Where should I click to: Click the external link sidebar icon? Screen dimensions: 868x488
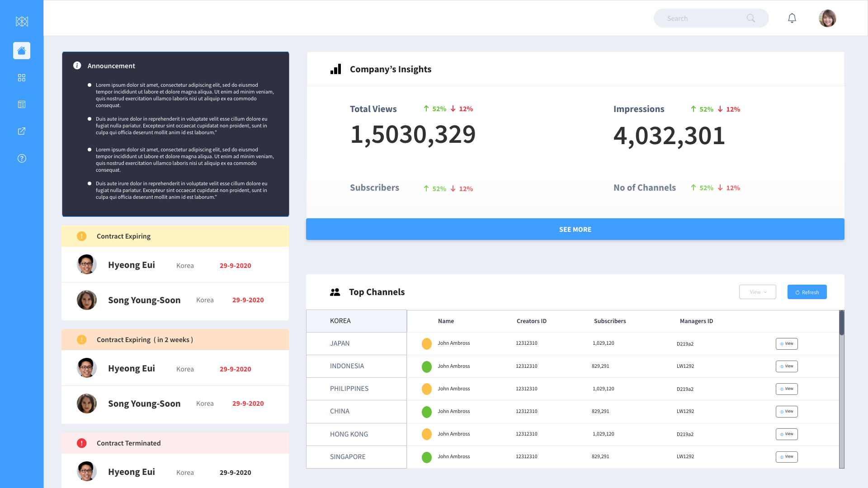click(22, 131)
